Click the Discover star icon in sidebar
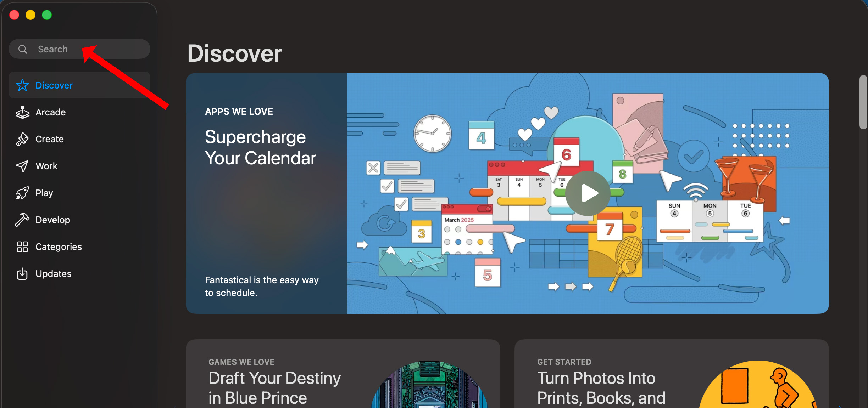Image resolution: width=868 pixels, height=408 pixels. pos(22,85)
